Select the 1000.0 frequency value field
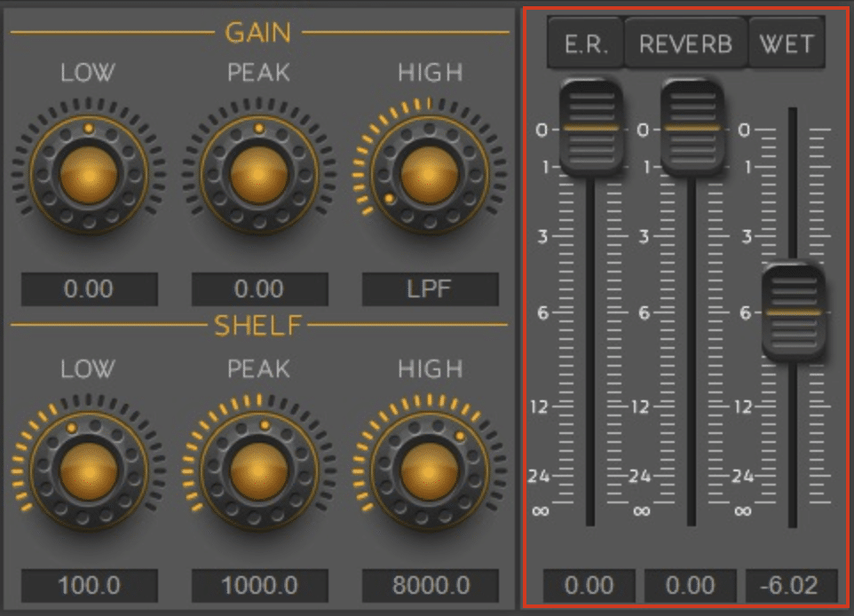 pos(259,586)
